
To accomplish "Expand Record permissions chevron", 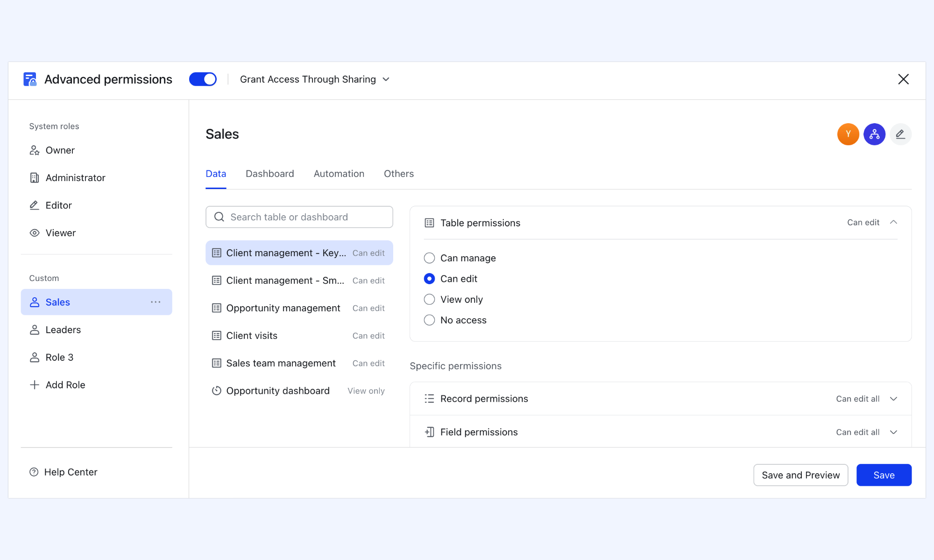I will 893,399.
